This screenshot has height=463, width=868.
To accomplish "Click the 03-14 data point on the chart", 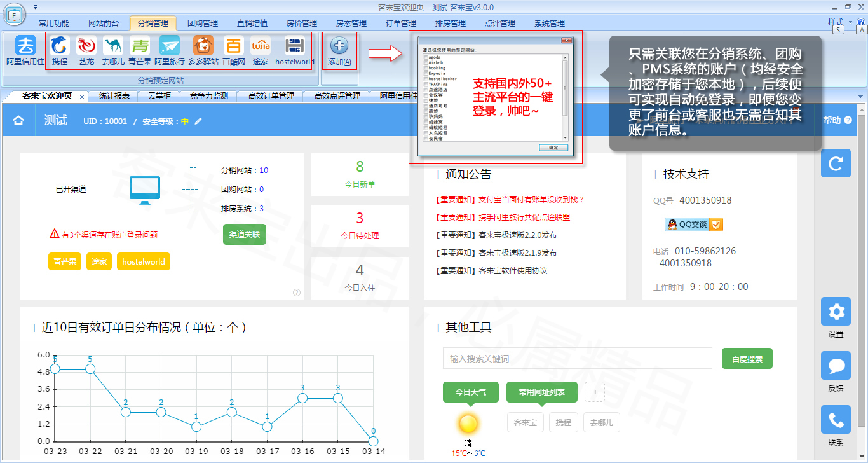I will click(x=373, y=441).
